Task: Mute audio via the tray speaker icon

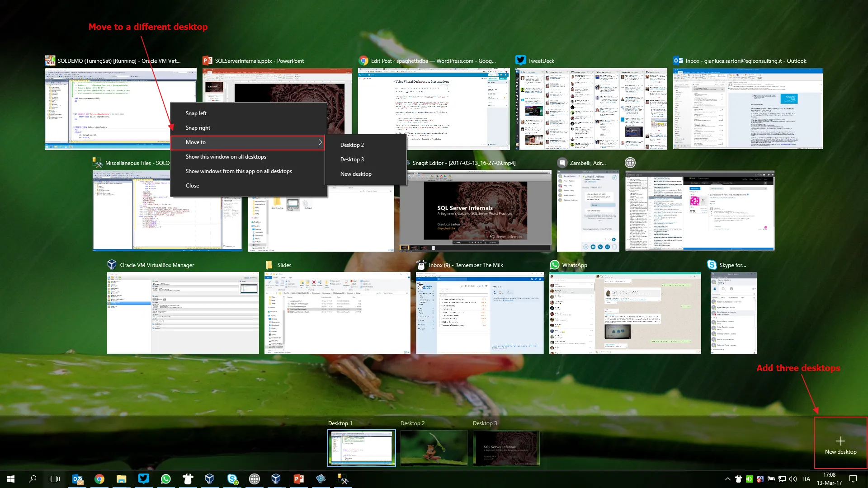Action: coord(793,479)
